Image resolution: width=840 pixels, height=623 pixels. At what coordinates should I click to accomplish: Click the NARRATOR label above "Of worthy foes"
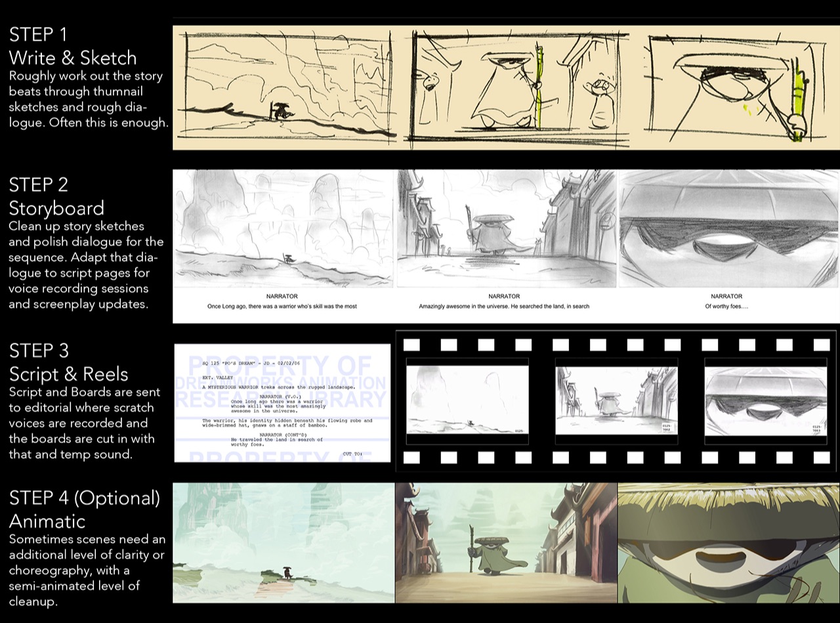coord(726,297)
